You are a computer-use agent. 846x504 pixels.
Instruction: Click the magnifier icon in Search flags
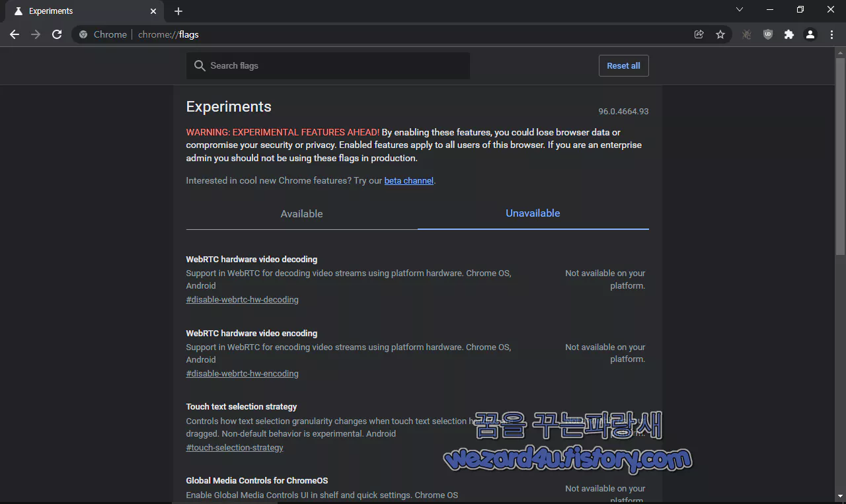click(200, 66)
